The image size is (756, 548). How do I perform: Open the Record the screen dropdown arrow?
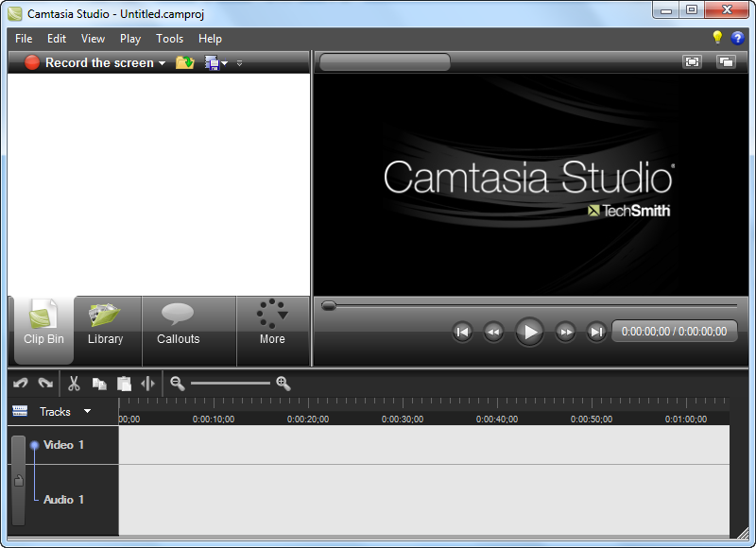pos(162,63)
